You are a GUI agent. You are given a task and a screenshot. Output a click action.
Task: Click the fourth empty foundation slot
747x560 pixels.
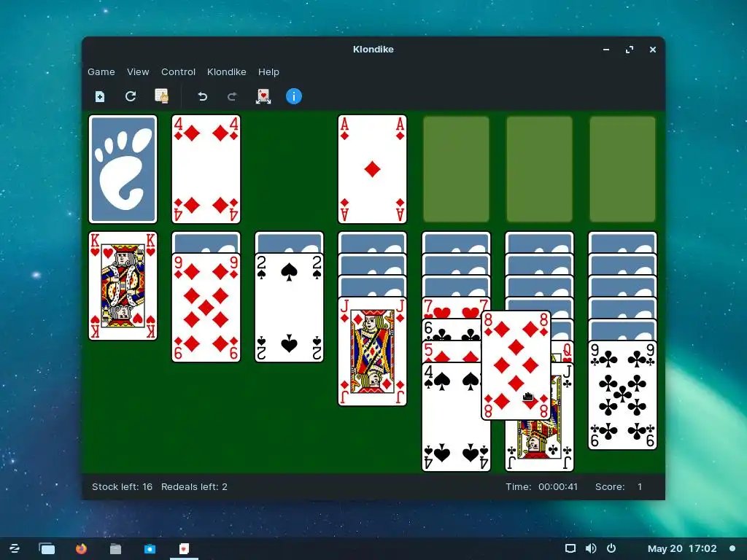[x=623, y=169]
